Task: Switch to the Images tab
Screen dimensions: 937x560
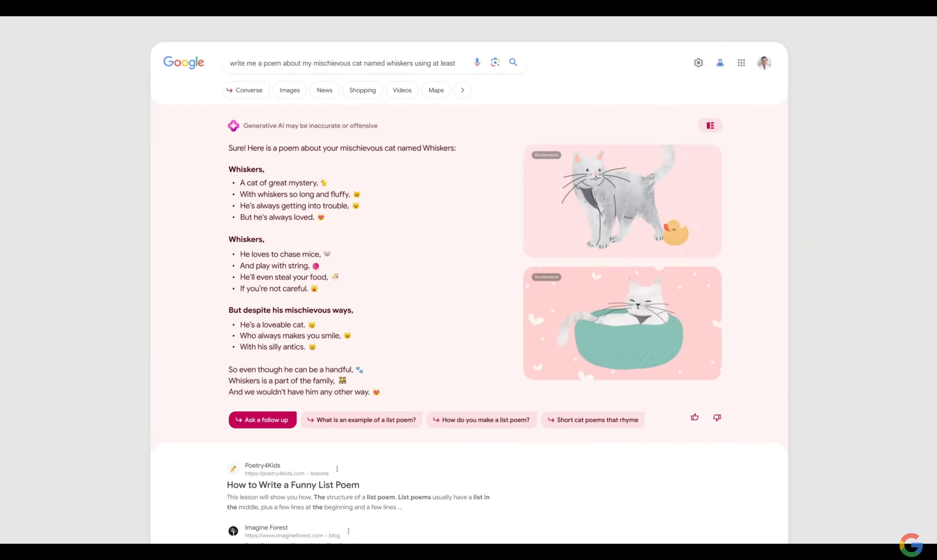Action: (290, 90)
